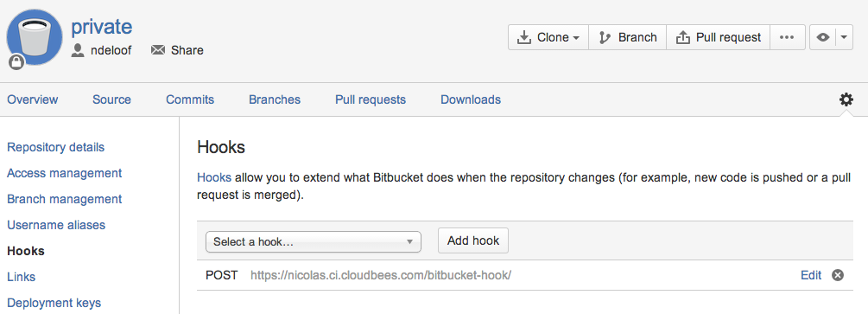Click the Branch button
Viewport: 868px width, 314px height.
pyautogui.click(x=628, y=37)
